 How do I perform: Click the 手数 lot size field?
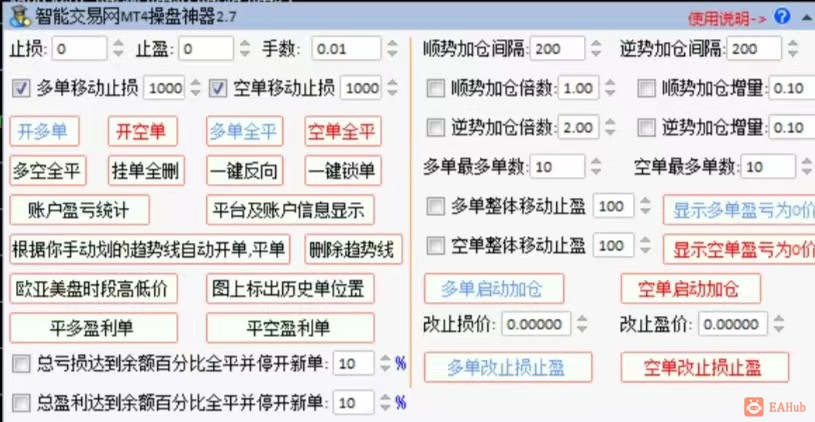click(x=346, y=49)
